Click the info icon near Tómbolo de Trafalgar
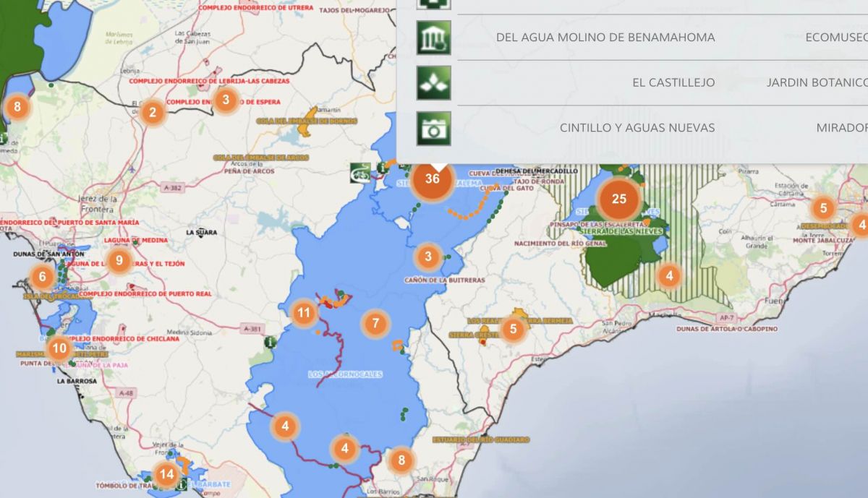 point(180,485)
